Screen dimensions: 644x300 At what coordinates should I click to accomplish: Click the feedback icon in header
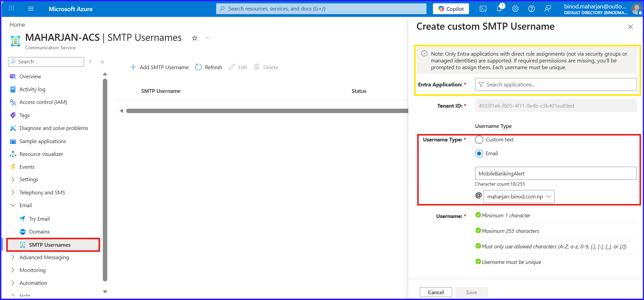(548, 9)
